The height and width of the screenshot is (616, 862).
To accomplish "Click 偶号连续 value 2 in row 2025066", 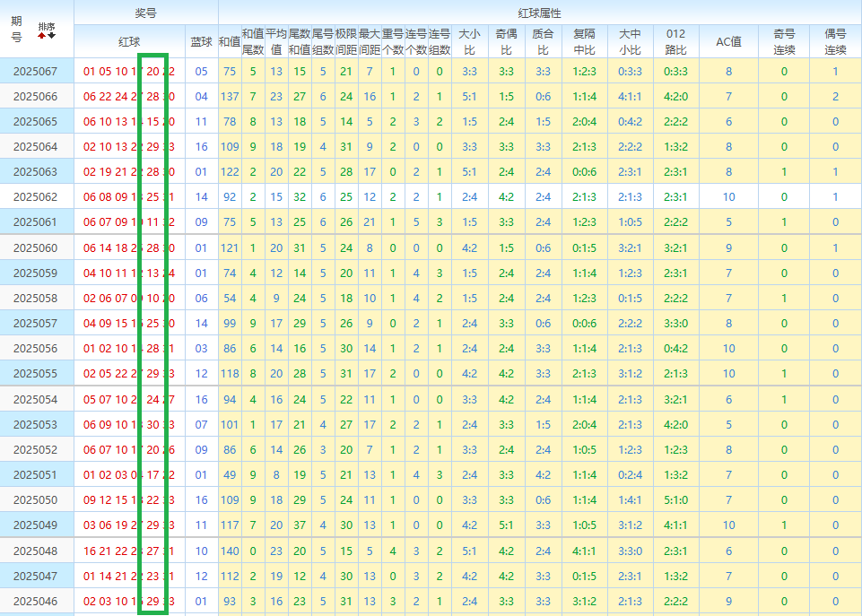I will tap(835, 97).
